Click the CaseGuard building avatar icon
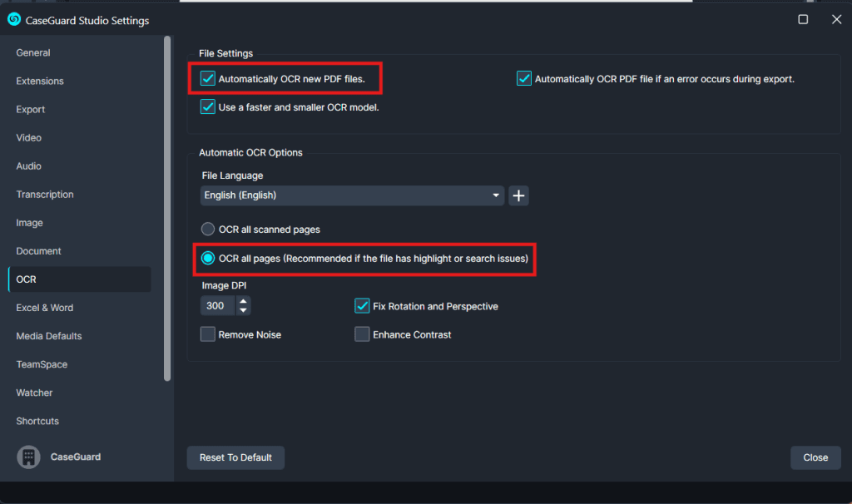 pyautogui.click(x=29, y=457)
